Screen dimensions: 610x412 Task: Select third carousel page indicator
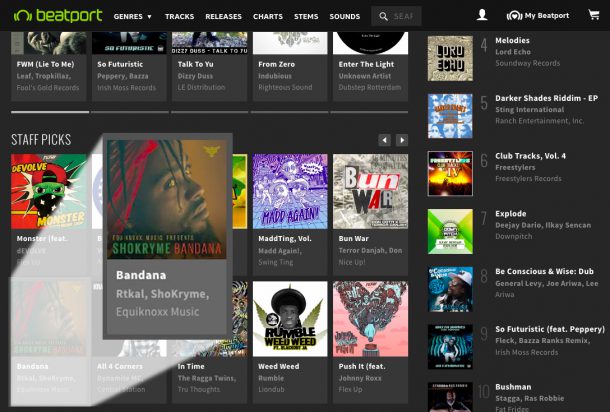pos(210,112)
